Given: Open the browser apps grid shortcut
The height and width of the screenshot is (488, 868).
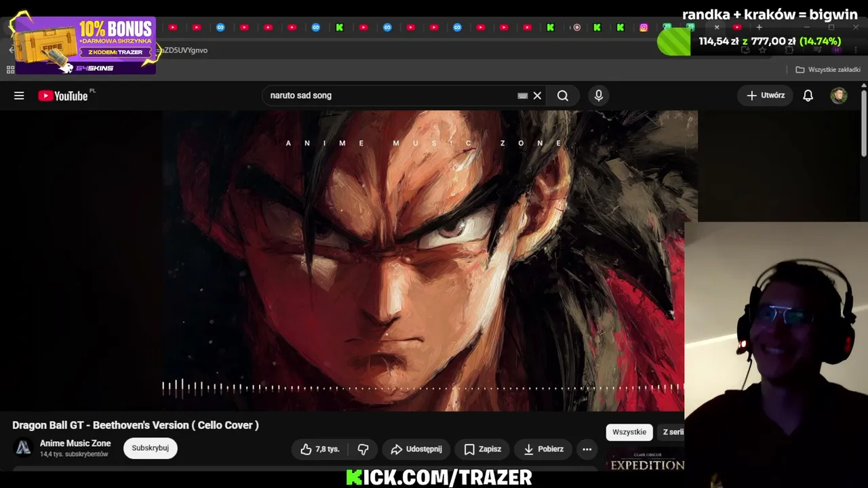Looking at the screenshot, I should [10, 69].
